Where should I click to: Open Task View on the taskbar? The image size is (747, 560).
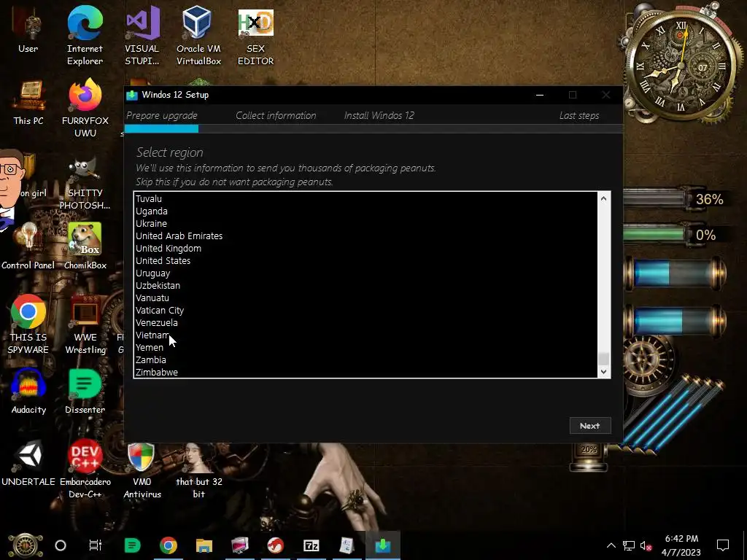pyautogui.click(x=96, y=545)
